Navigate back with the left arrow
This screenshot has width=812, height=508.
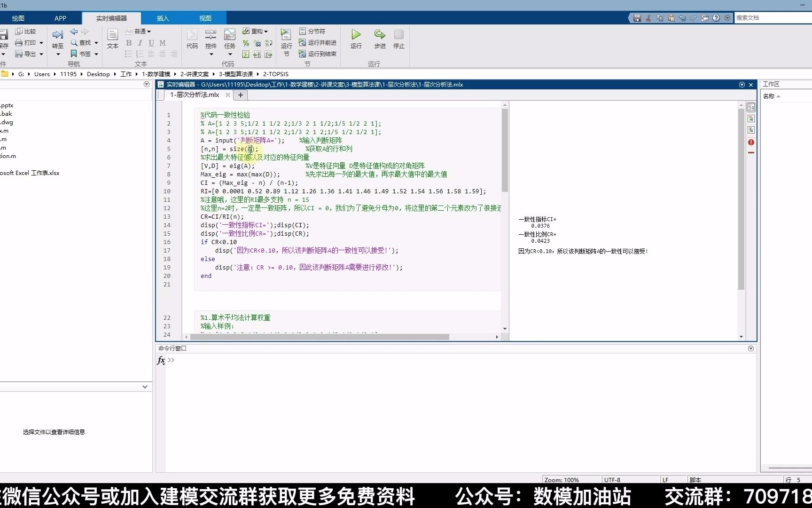click(74, 32)
